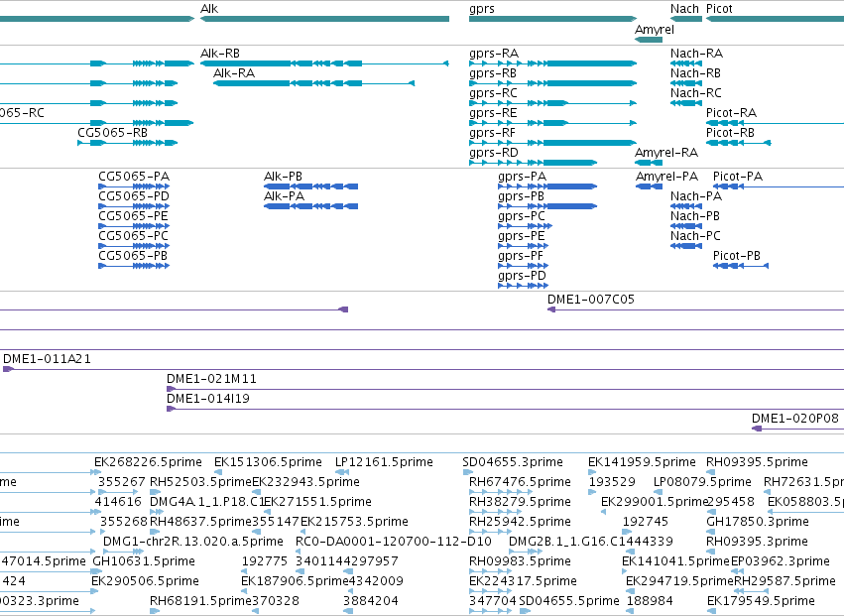
Task: Click the gprs gene label
Action: [482, 9]
